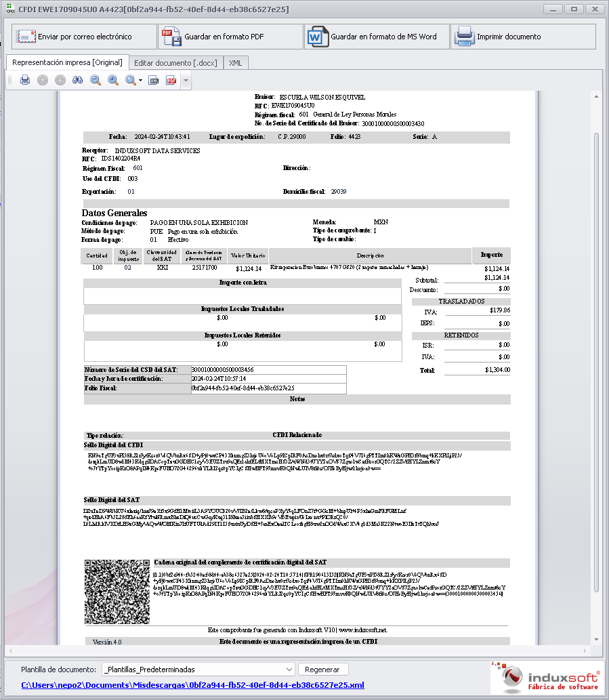Click the binoculars search icon
Viewport: 609px width, 700px height.
pyautogui.click(x=78, y=80)
